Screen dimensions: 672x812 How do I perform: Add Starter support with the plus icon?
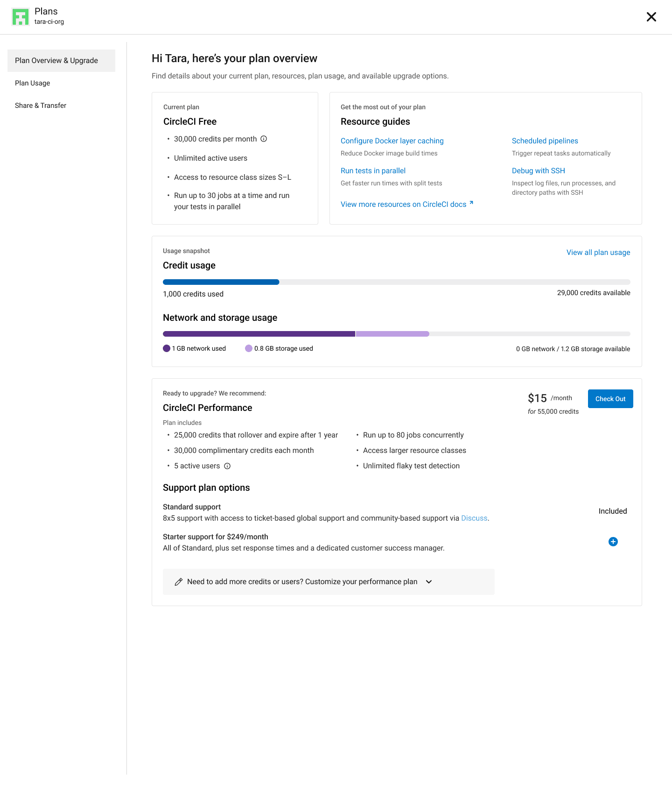tap(613, 542)
